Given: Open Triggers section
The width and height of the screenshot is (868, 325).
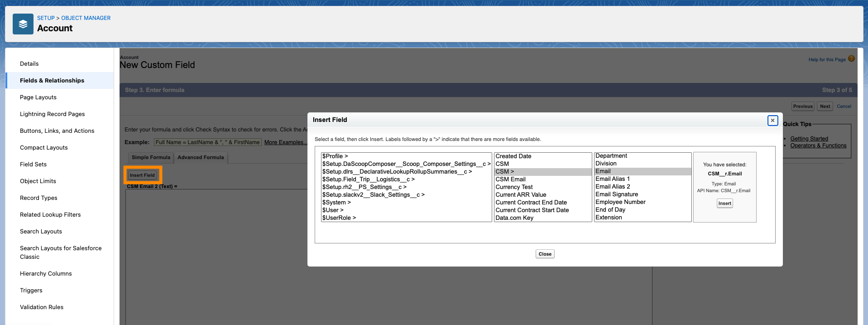Looking at the screenshot, I should [x=31, y=291].
